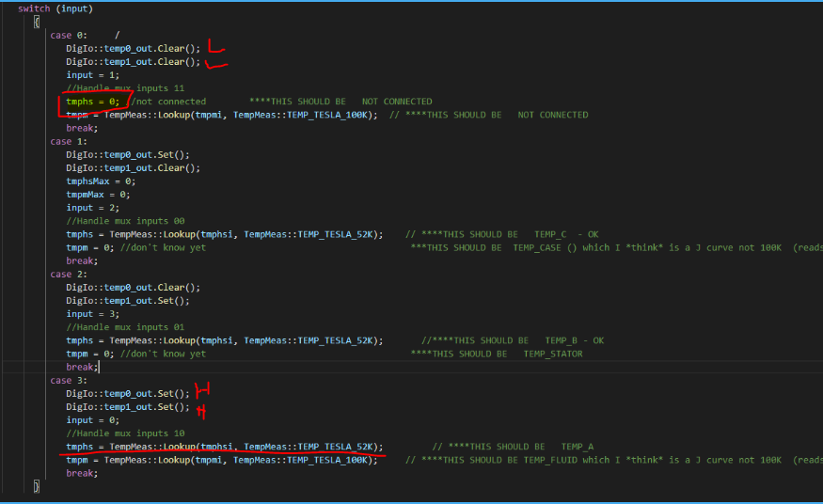Click the Handle mux inputs 10 comment
Viewport: 823px width, 504px height.
click(x=125, y=433)
